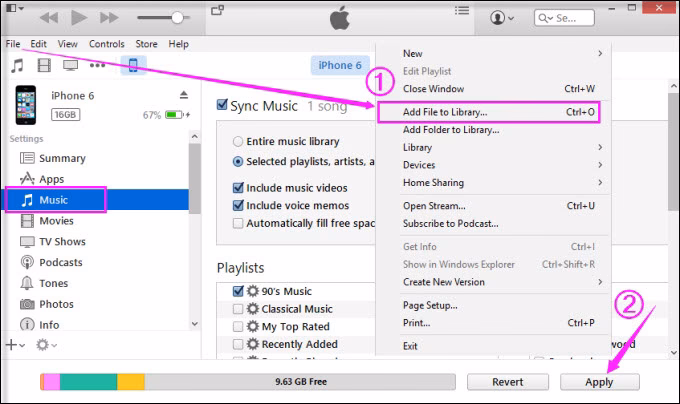The height and width of the screenshot is (404, 680).
Task: Click the iPhone 6 tab button
Action: tap(340, 65)
